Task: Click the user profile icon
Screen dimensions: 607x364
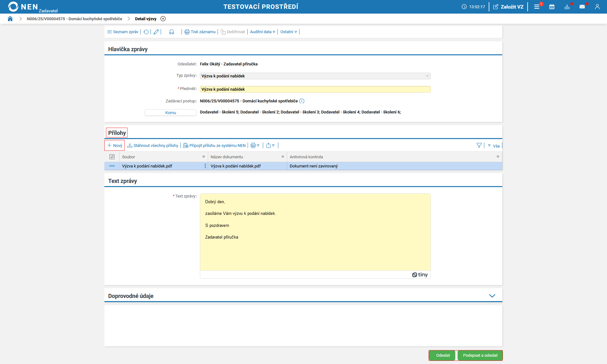Action: click(x=597, y=7)
